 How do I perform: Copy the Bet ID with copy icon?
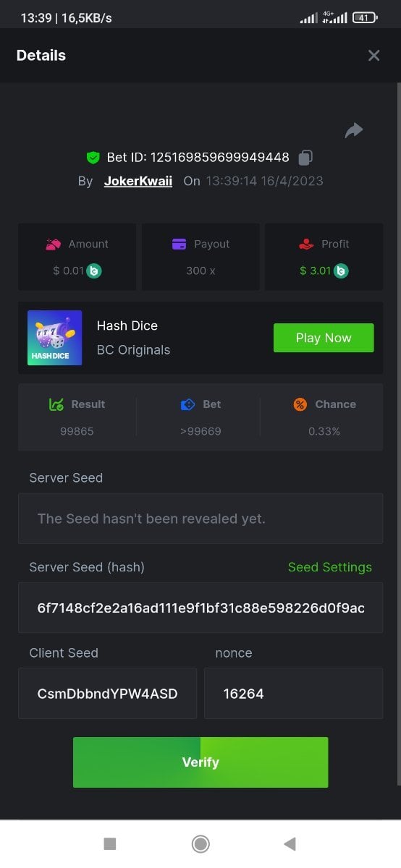(305, 157)
